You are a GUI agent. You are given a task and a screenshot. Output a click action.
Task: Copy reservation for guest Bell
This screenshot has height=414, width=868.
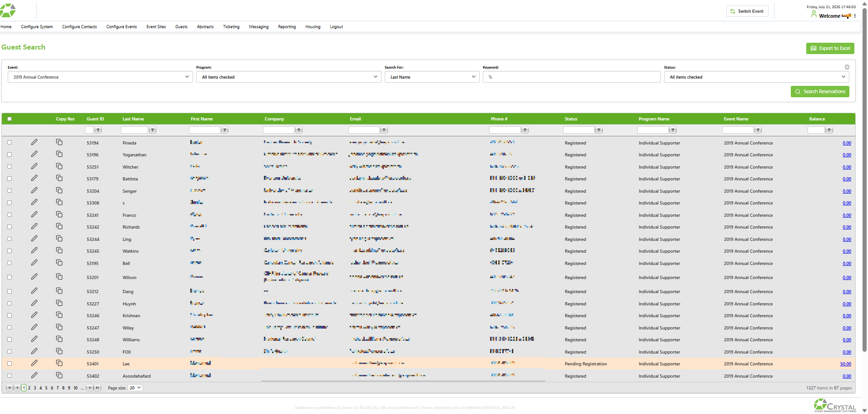tap(59, 263)
